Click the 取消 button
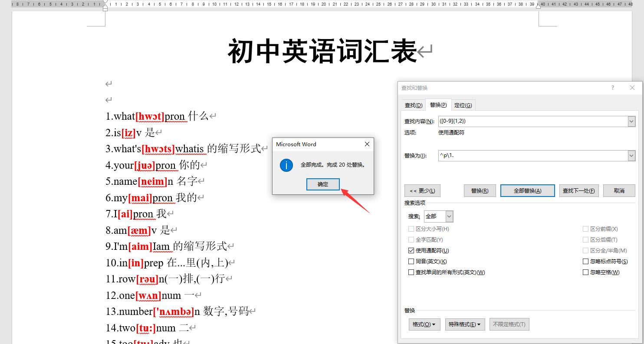Viewport: 644px width, 344px height. [x=619, y=190]
